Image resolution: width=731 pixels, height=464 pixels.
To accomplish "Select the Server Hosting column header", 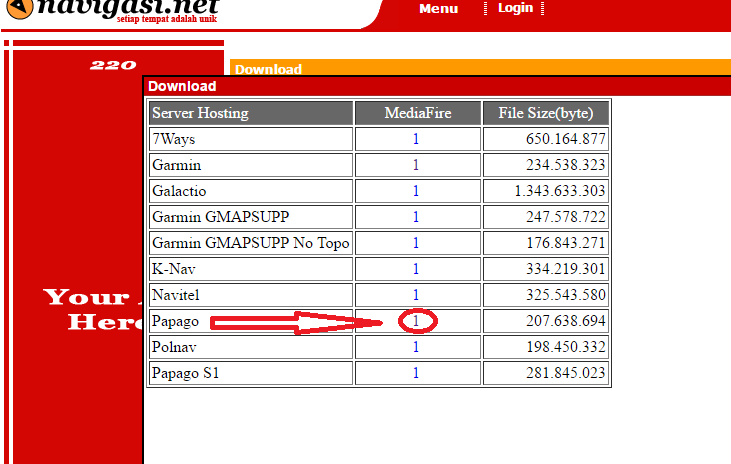I will coord(251,113).
